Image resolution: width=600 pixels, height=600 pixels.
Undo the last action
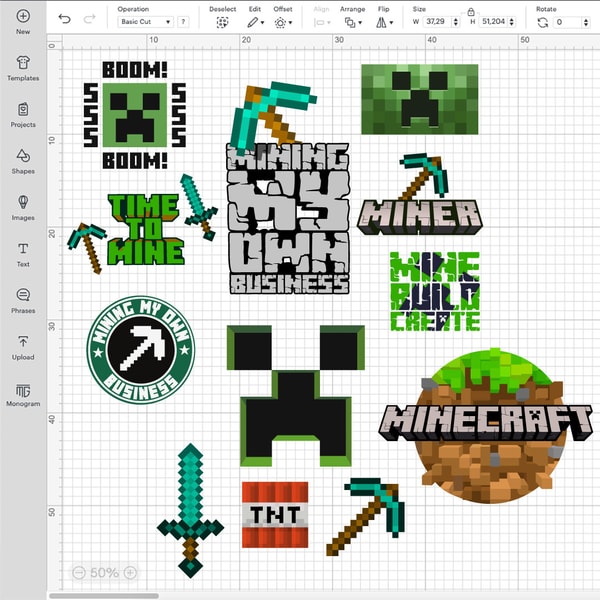pos(65,19)
